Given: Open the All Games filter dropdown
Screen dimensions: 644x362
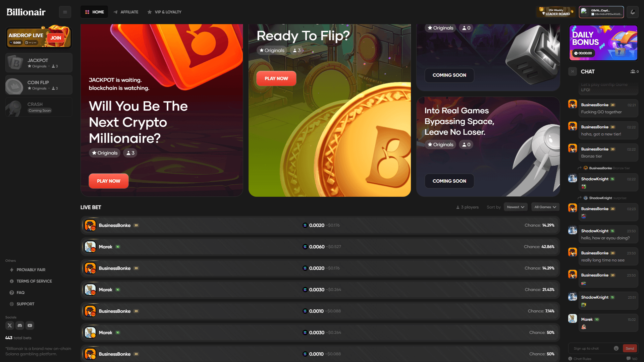Looking at the screenshot, I should coord(545,207).
